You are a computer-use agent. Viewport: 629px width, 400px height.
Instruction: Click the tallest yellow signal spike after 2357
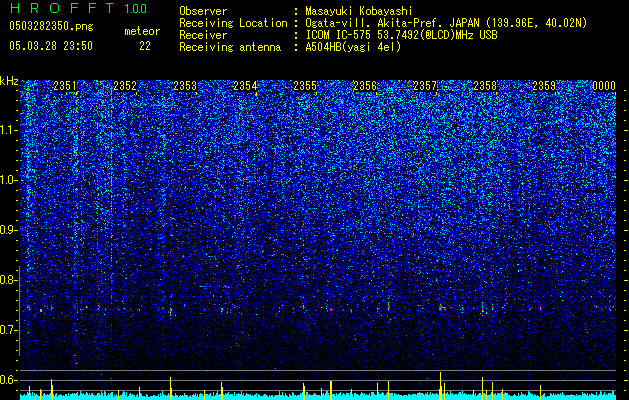point(440,386)
